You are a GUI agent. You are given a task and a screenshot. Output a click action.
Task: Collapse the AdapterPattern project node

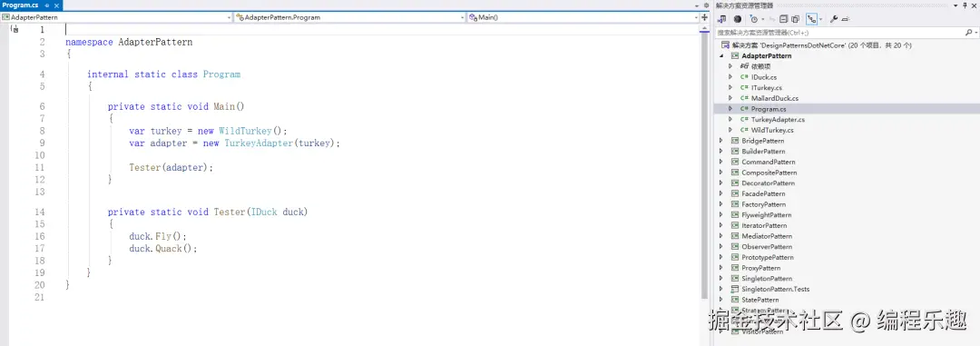point(722,55)
